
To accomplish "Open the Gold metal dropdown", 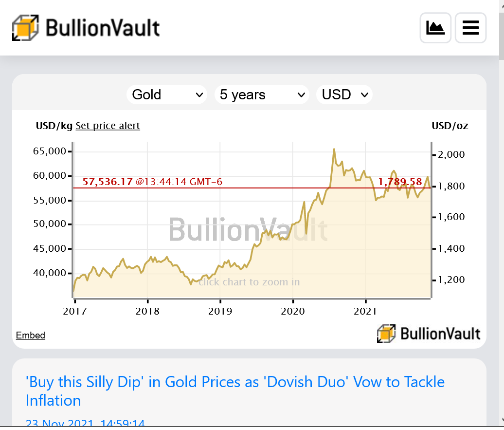I will [x=167, y=94].
